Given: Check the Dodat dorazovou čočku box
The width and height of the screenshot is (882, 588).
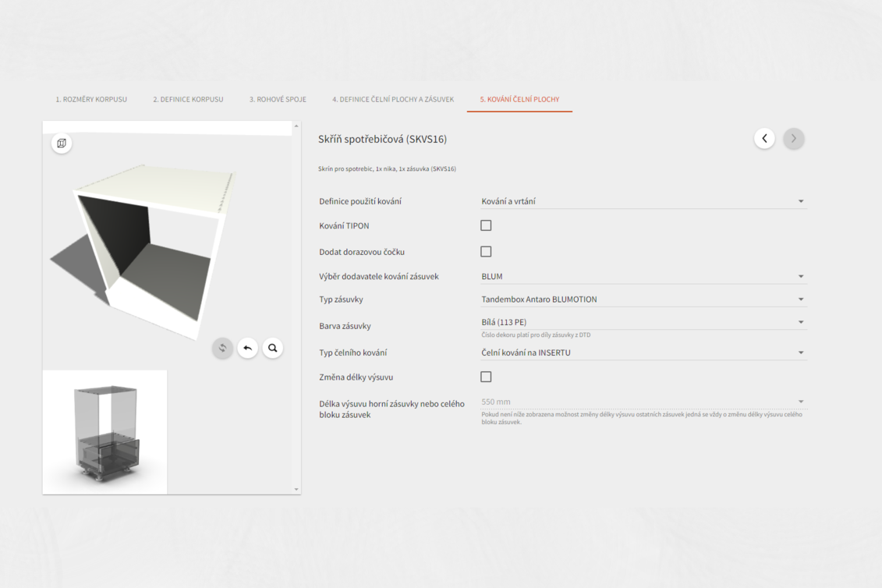Looking at the screenshot, I should coord(486,252).
